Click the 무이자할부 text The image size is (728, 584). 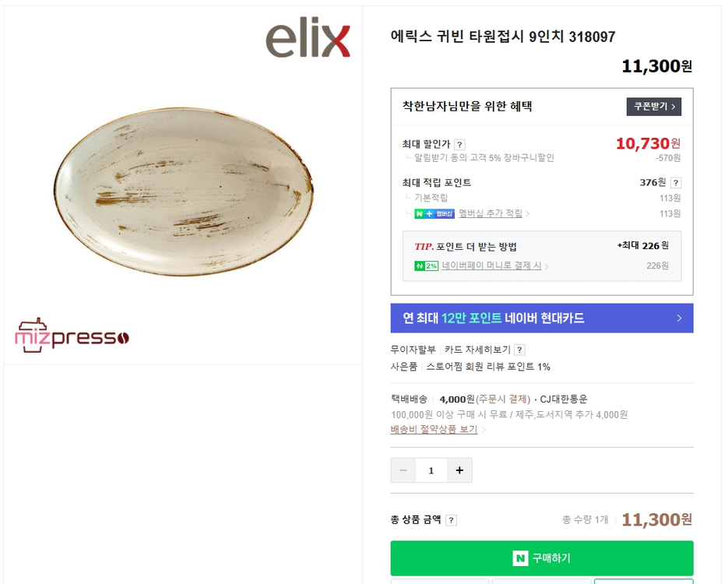(413, 350)
